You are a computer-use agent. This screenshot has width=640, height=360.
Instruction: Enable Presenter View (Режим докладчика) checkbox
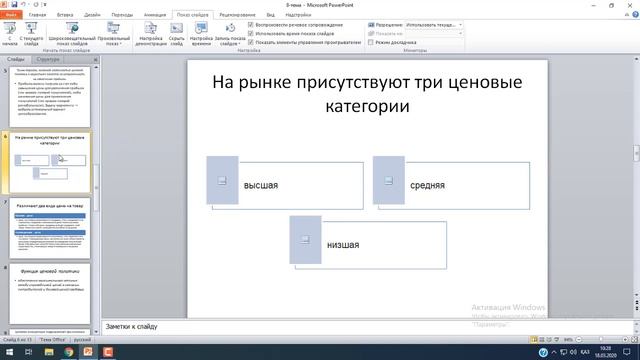tap(371, 42)
